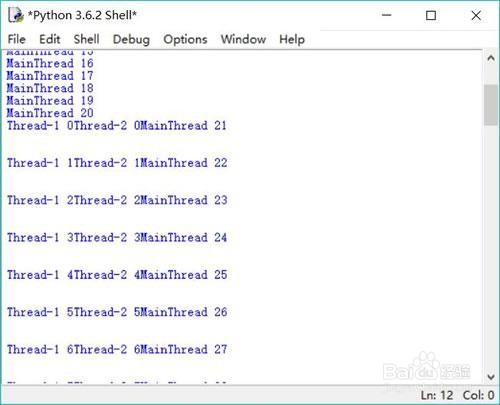Image resolution: width=500 pixels, height=405 pixels.
Task: Minimize the Python Shell window
Action: click(x=387, y=15)
